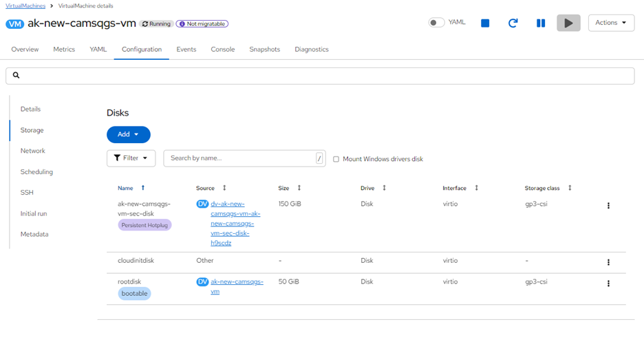Sort disks by Interface column

(x=476, y=188)
